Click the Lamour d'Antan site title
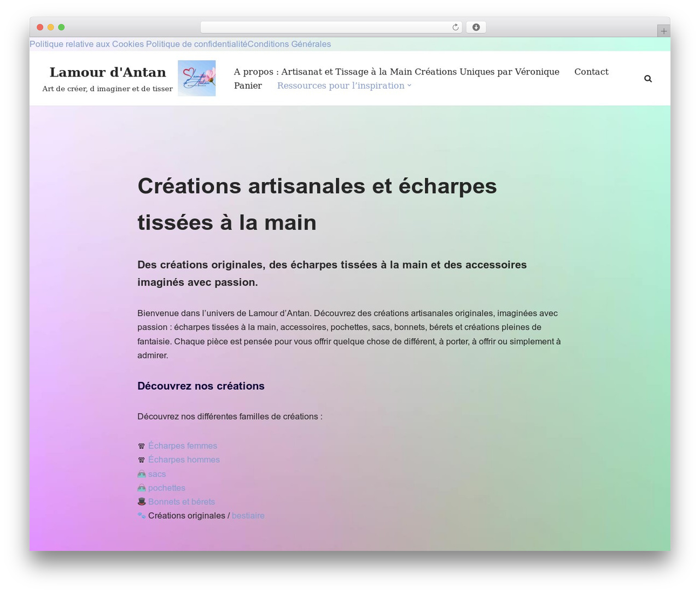 tap(108, 72)
